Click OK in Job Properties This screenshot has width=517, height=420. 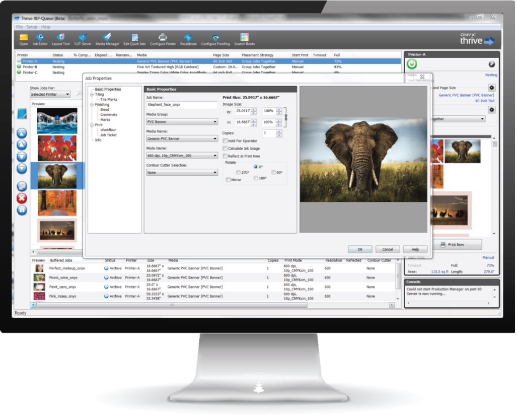click(x=360, y=249)
